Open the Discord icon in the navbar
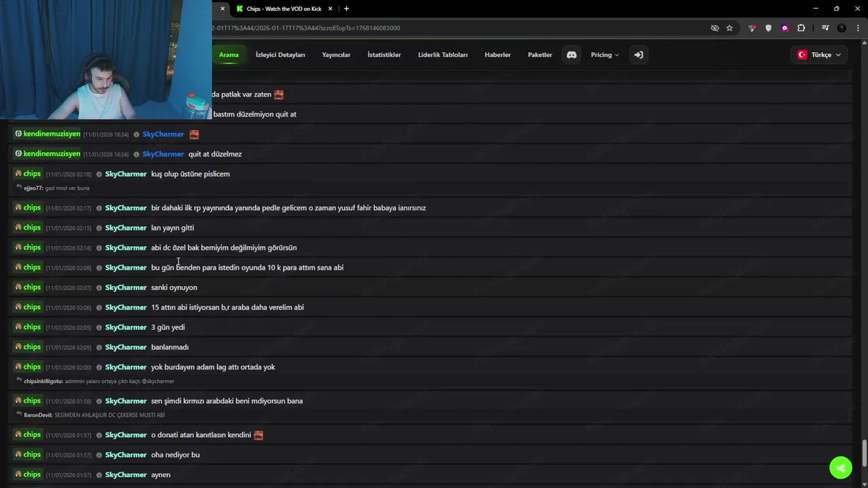868x488 pixels. pyautogui.click(x=572, y=55)
